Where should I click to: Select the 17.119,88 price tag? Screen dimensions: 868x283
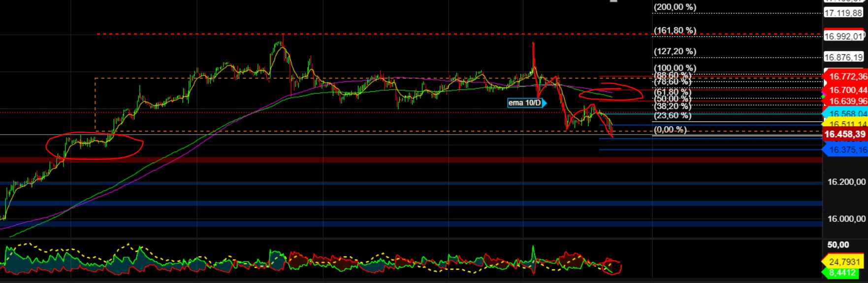[843, 13]
